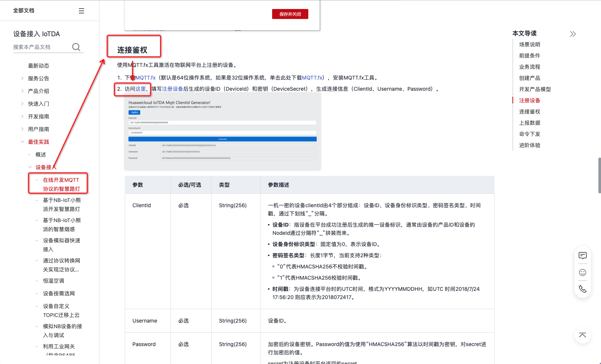The image size is (601, 364).
Task: Collapse the 本文导读 panel with double-chevron icon
Action: click(573, 34)
